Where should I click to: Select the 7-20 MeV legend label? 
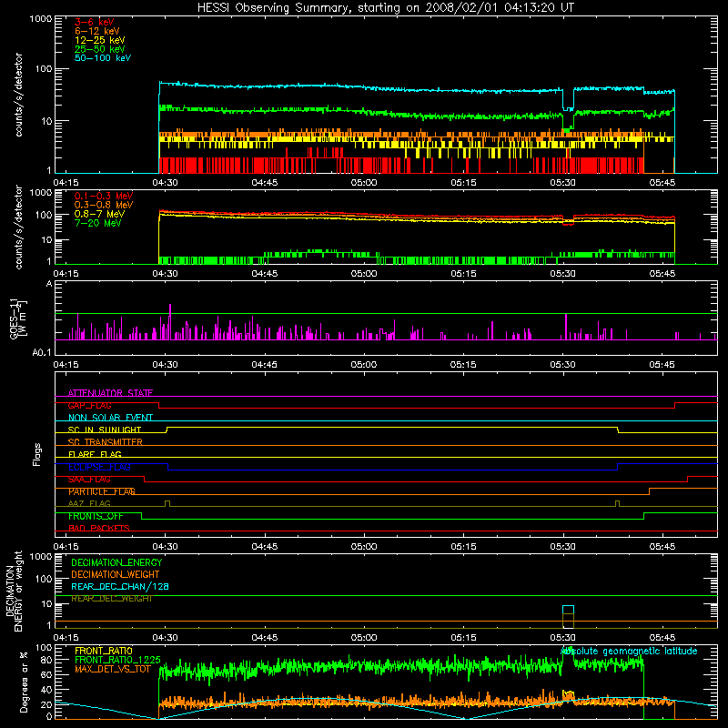[98, 223]
